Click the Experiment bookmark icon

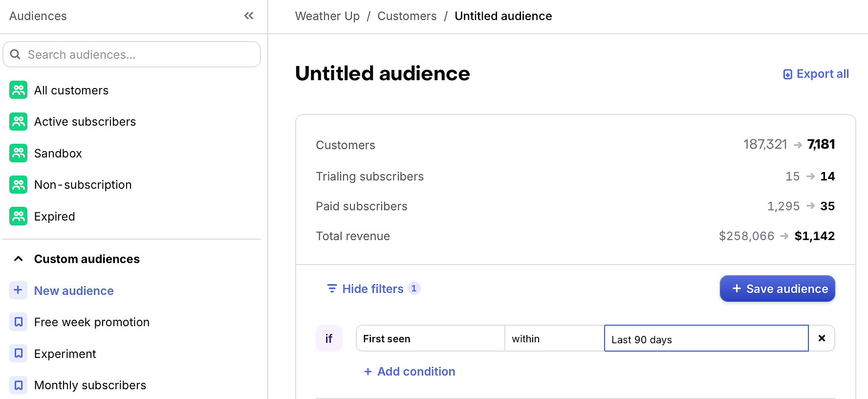18,354
